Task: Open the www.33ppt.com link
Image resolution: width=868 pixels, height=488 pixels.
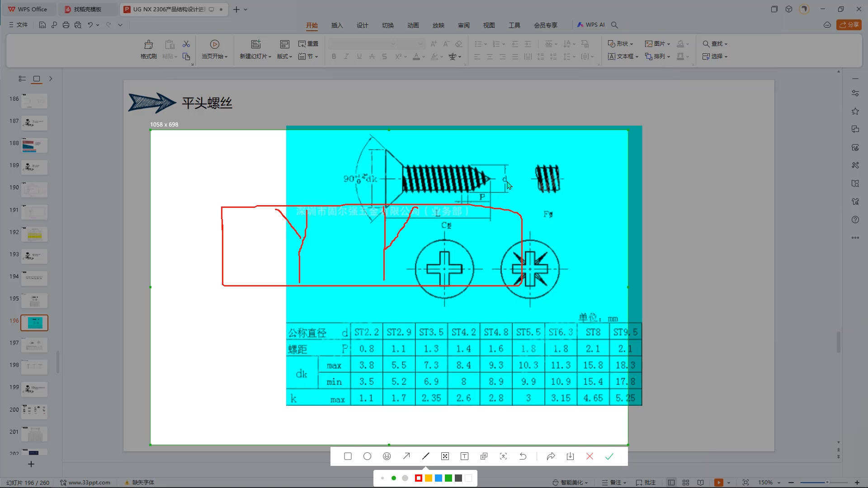Action: click(x=90, y=482)
